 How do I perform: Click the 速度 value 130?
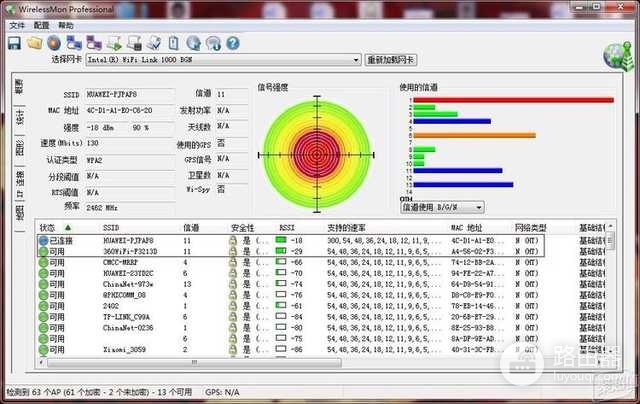[93, 143]
